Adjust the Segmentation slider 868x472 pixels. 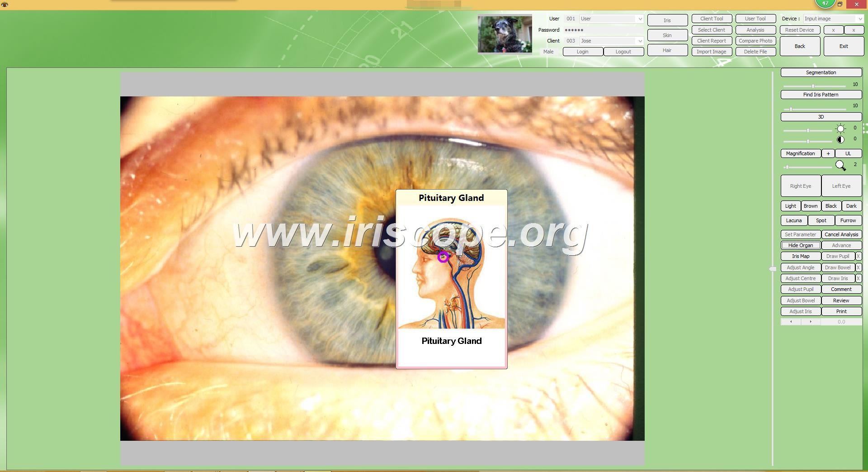tap(813, 86)
